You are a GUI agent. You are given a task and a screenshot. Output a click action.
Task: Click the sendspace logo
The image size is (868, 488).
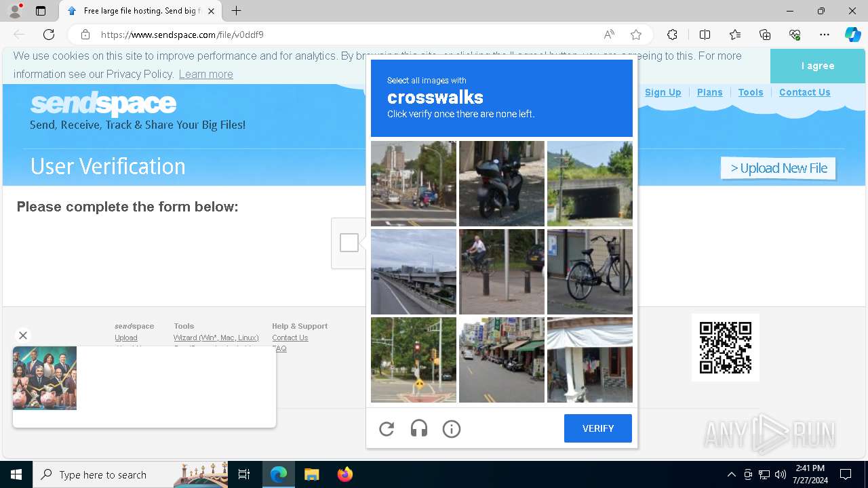[103, 104]
